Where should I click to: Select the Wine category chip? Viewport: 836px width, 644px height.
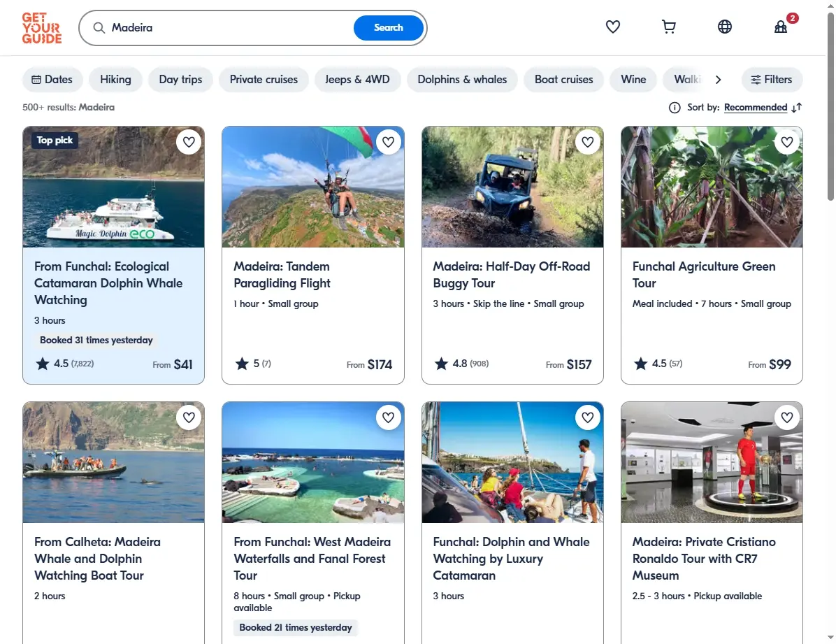pyautogui.click(x=633, y=80)
